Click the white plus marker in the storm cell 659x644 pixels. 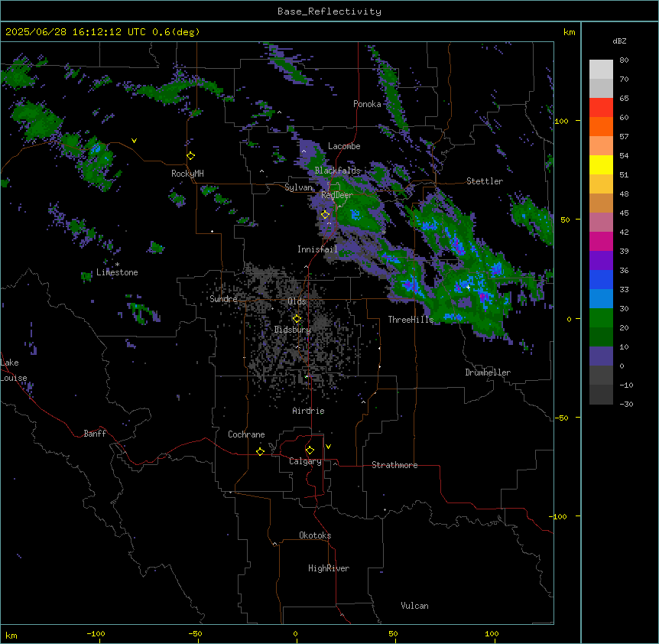(x=468, y=287)
